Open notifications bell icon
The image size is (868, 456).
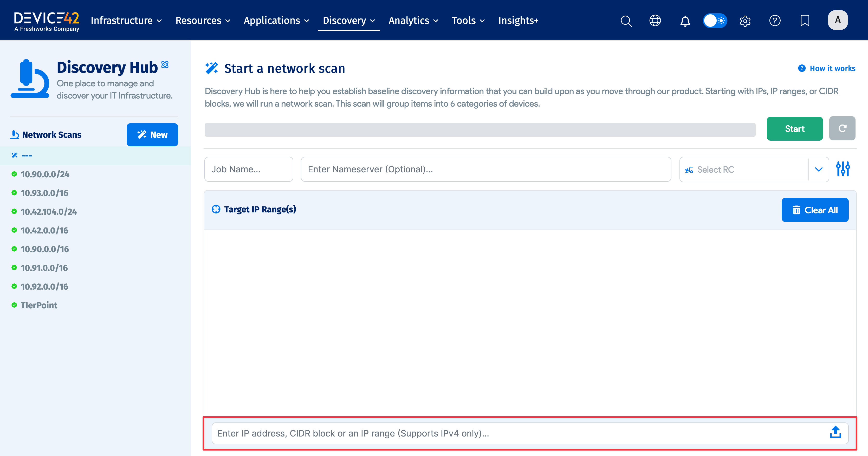685,21
